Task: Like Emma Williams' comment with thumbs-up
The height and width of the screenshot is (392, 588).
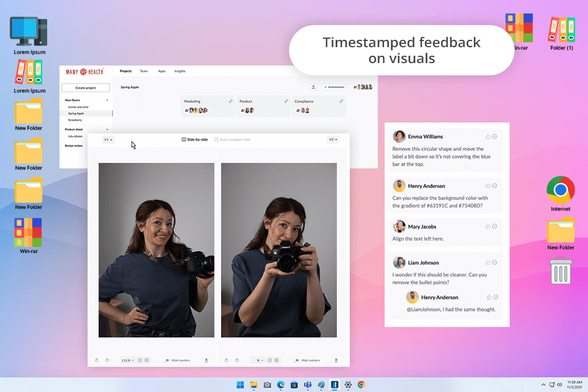Action: point(488,137)
